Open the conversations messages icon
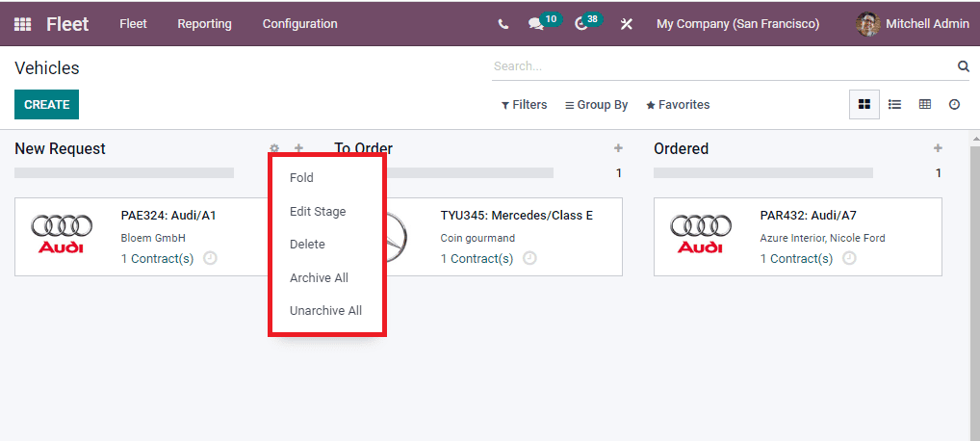This screenshot has width=980, height=441. pyautogui.click(x=536, y=24)
